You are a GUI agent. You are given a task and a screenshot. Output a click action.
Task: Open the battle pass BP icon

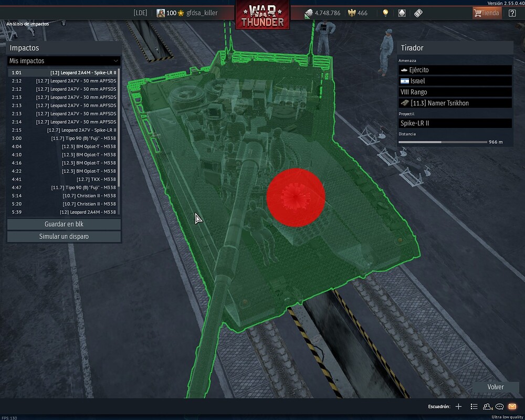tap(418, 13)
